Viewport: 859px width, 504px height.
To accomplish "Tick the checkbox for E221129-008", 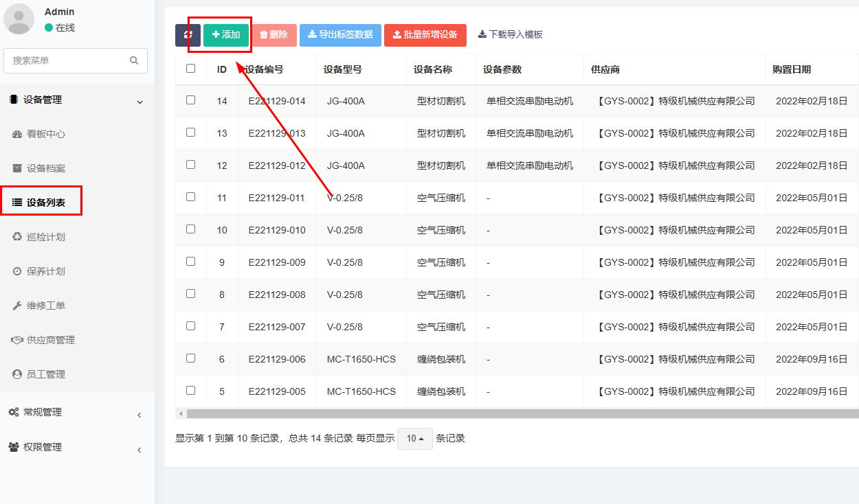I will (x=190, y=294).
